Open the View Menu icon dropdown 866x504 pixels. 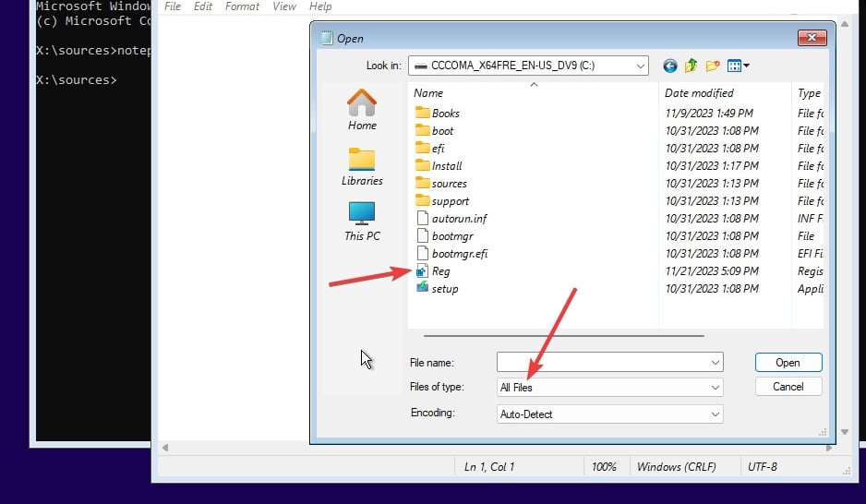point(739,66)
